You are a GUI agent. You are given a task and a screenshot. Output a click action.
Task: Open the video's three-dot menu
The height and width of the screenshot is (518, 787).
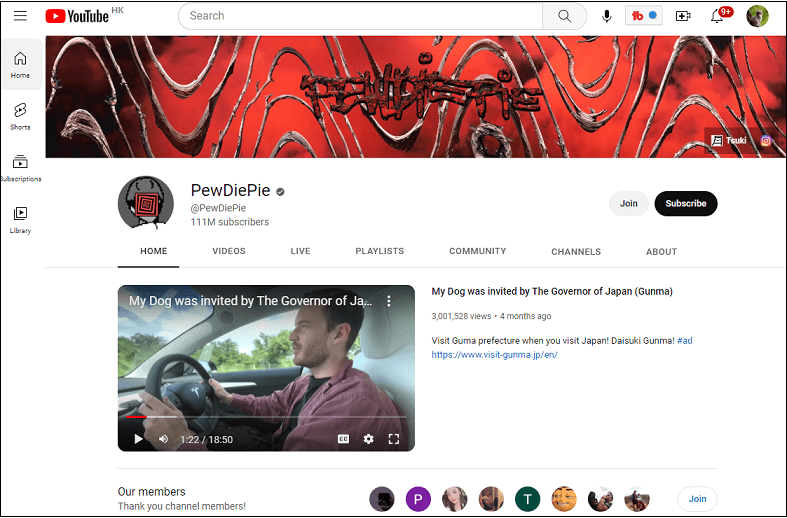coord(388,301)
